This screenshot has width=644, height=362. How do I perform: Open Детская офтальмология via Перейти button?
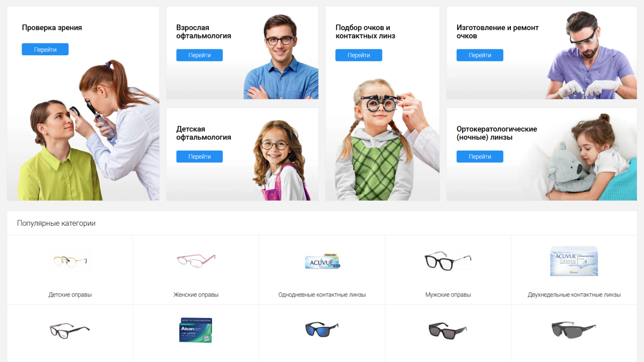pyautogui.click(x=200, y=157)
